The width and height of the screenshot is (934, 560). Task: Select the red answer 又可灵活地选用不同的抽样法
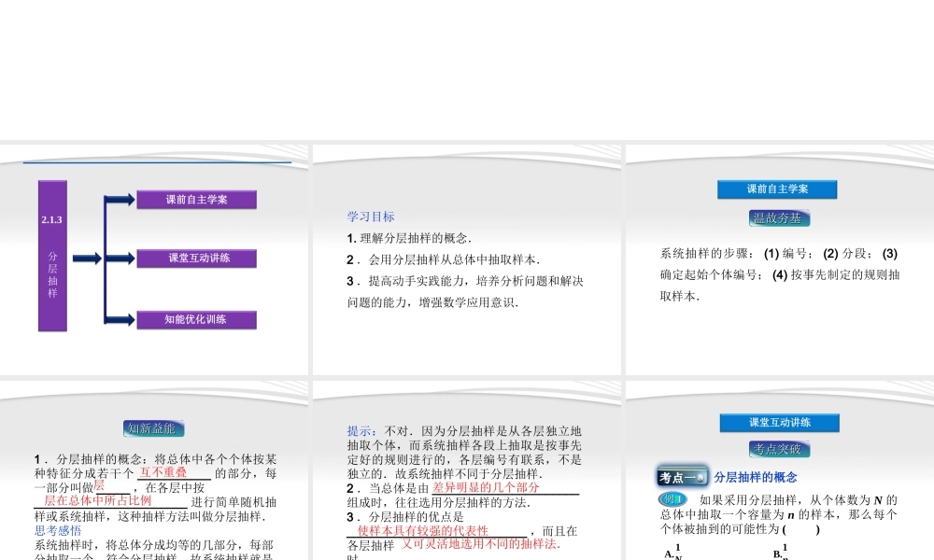coord(480,544)
